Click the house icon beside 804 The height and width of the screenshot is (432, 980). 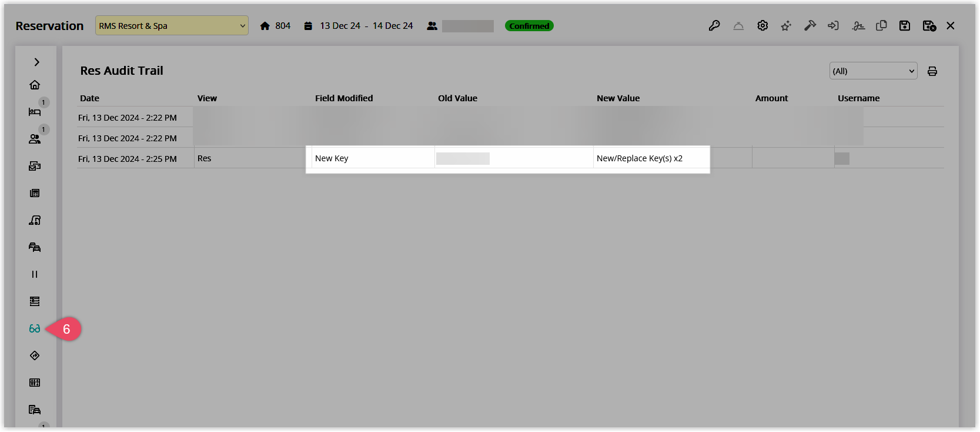[265, 26]
